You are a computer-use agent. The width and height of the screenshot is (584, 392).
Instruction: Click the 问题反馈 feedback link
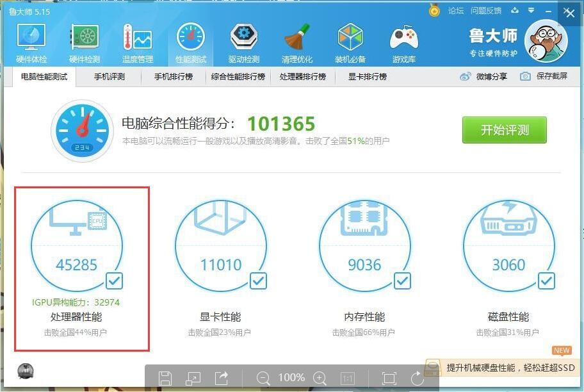tap(486, 11)
